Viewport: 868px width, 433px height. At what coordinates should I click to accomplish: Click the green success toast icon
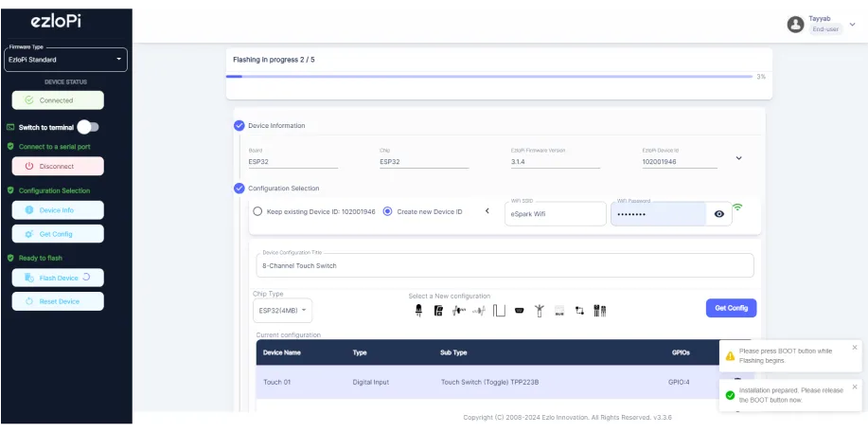(730, 395)
